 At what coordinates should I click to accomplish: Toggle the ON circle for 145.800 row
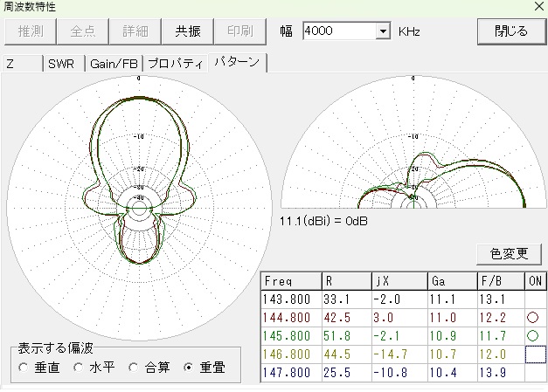[535, 336]
